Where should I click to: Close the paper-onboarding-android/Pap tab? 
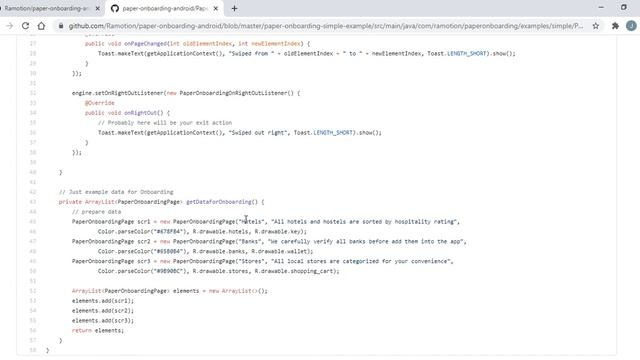click(x=216, y=8)
